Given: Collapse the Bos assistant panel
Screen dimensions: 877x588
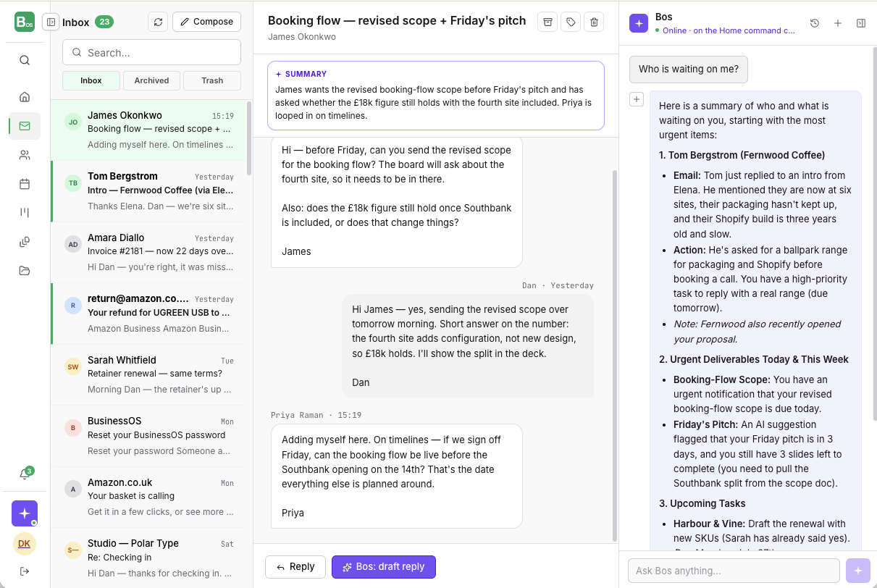Looking at the screenshot, I should (x=861, y=23).
